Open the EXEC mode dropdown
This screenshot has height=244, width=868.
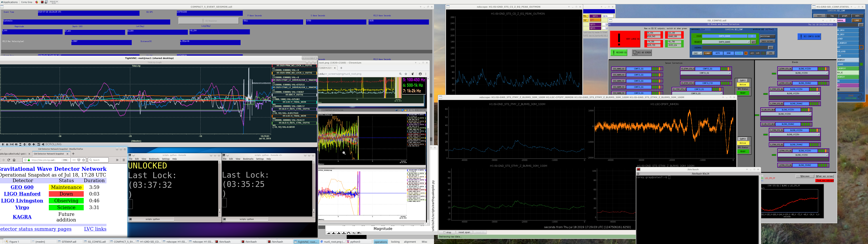click(697, 53)
